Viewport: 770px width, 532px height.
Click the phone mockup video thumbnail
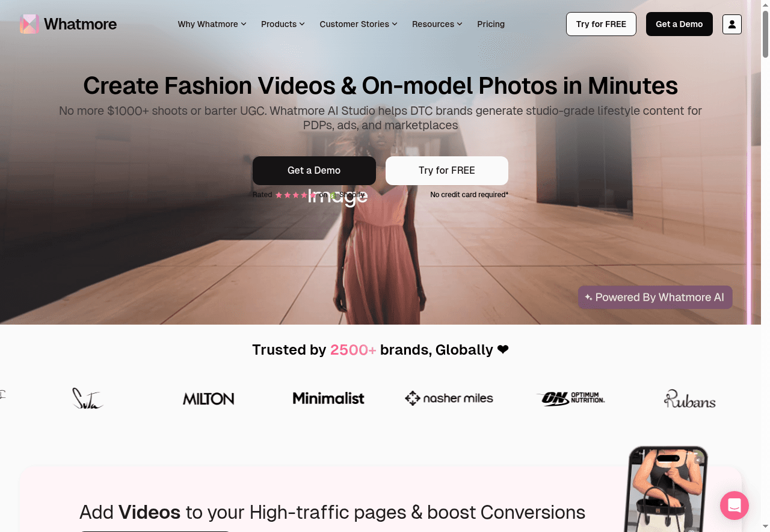pos(667,489)
